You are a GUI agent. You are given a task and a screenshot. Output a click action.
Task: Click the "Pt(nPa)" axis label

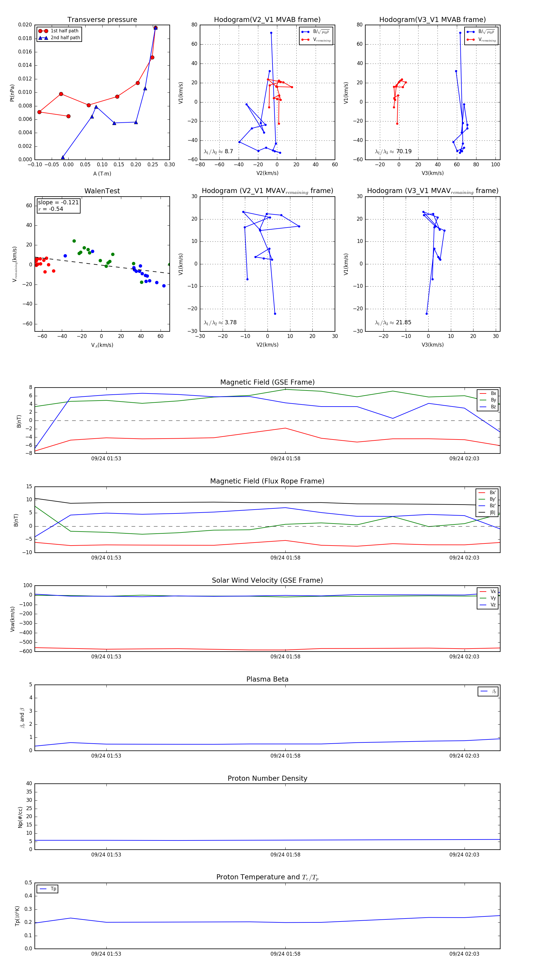pyautogui.click(x=12, y=92)
